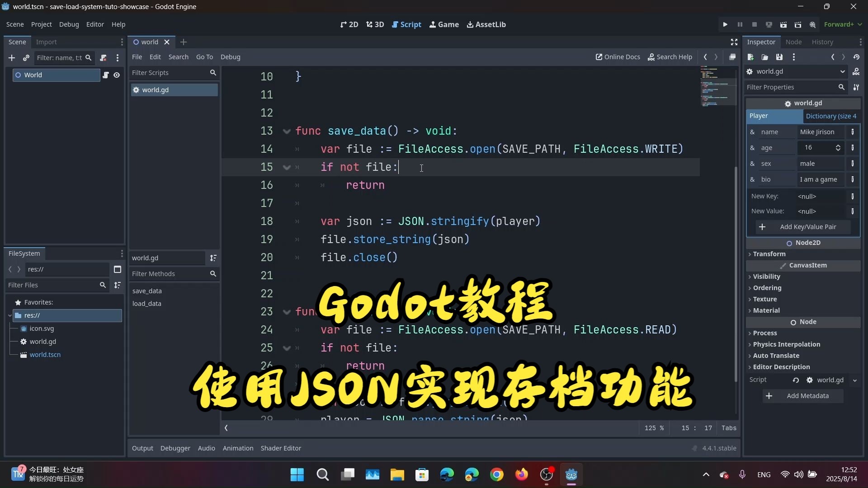Stop the running project
This screenshot has width=868, height=488.
[755, 24]
